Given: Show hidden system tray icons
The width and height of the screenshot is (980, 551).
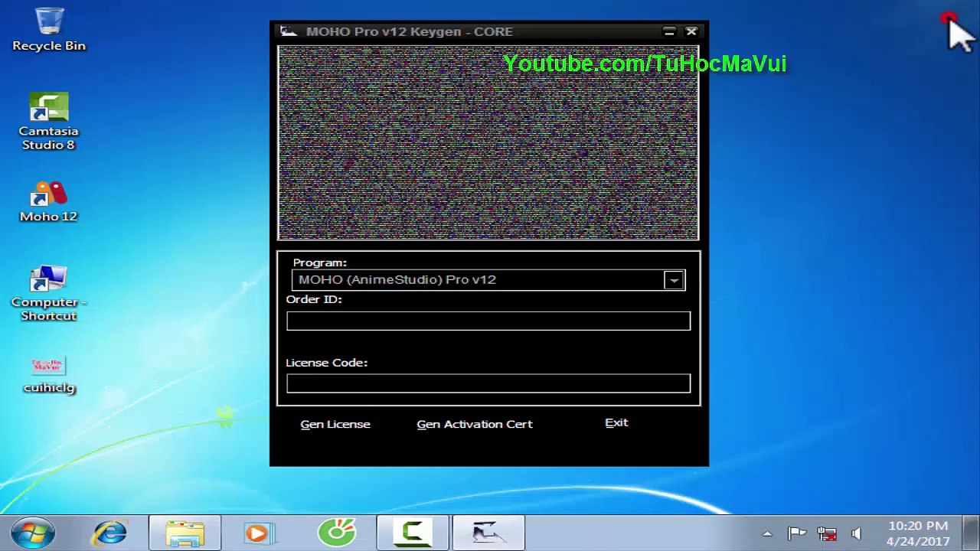Looking at the screenshot, I should click(767, 534).
